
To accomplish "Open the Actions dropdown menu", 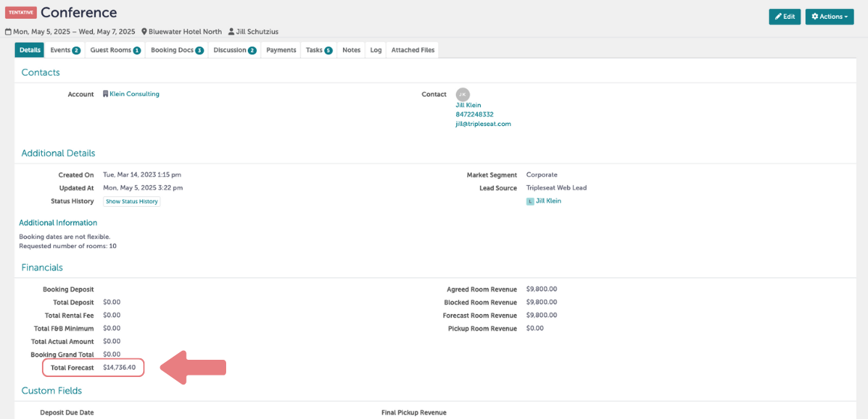I will coord(829,16).
